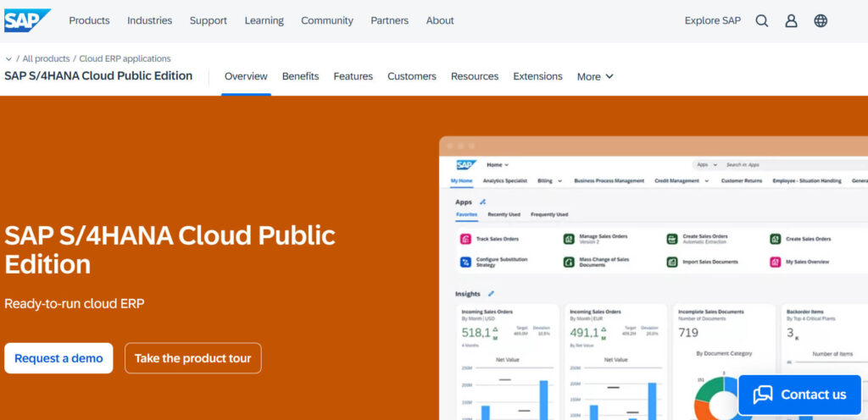Select Frequently Used tab in Apps
The width and height of the screenshot is (868, 420).
pyautogui.click(x=548, y=214)
